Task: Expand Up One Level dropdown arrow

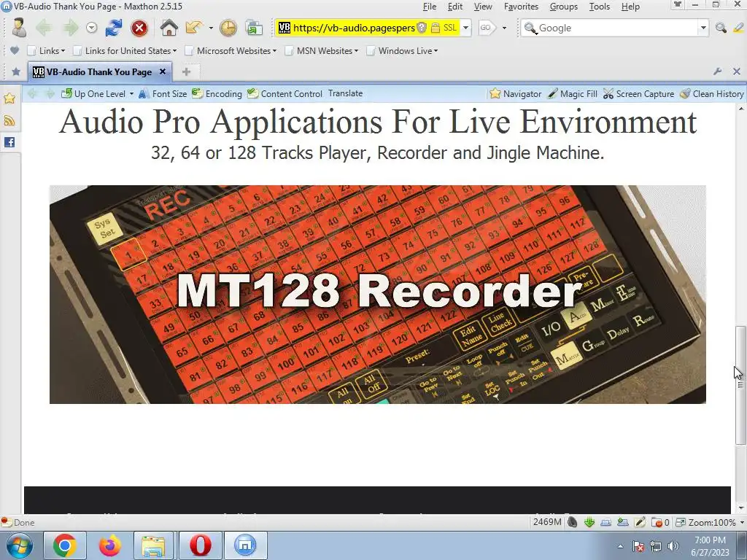Action: pos(131,94)
